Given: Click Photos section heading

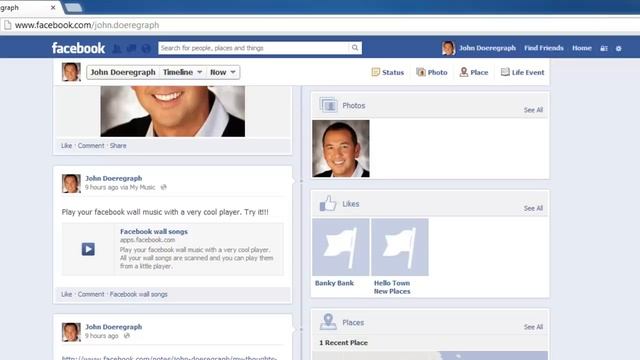Looking at the screenshot, I should click(x=353, y=106).
